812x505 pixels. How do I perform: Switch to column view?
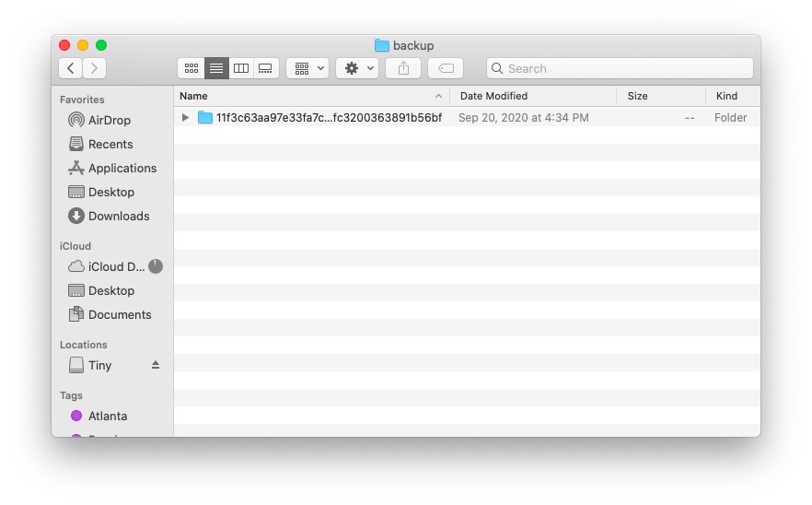(241, 68)
